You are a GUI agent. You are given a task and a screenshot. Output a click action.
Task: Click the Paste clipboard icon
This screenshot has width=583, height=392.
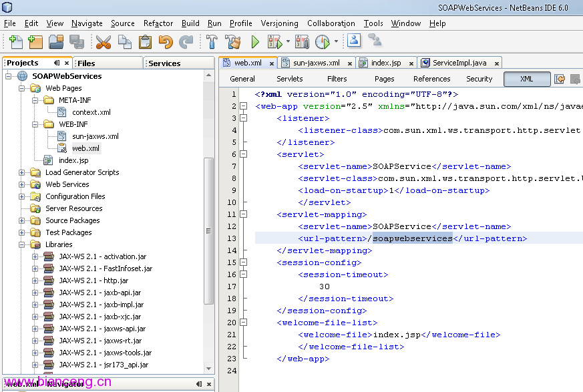[145, 41]
